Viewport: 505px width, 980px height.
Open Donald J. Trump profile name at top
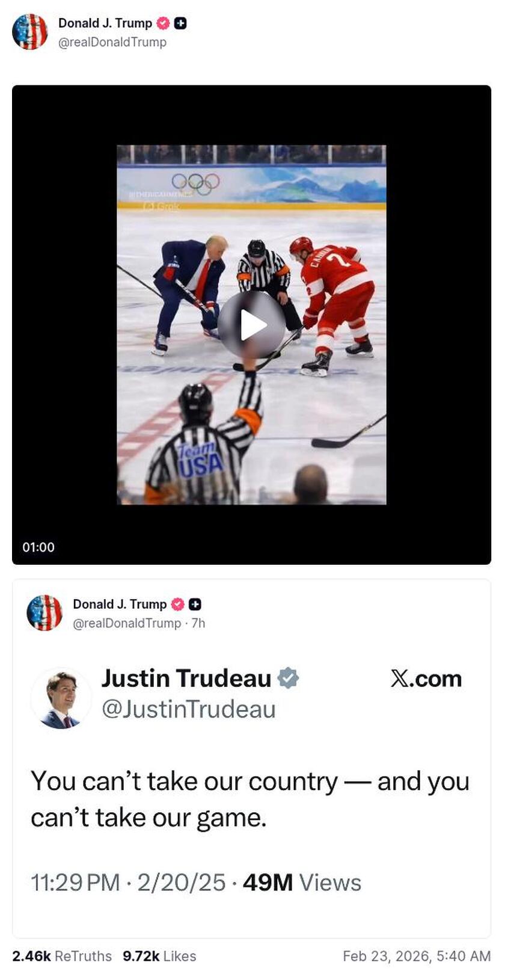(105, 23)
